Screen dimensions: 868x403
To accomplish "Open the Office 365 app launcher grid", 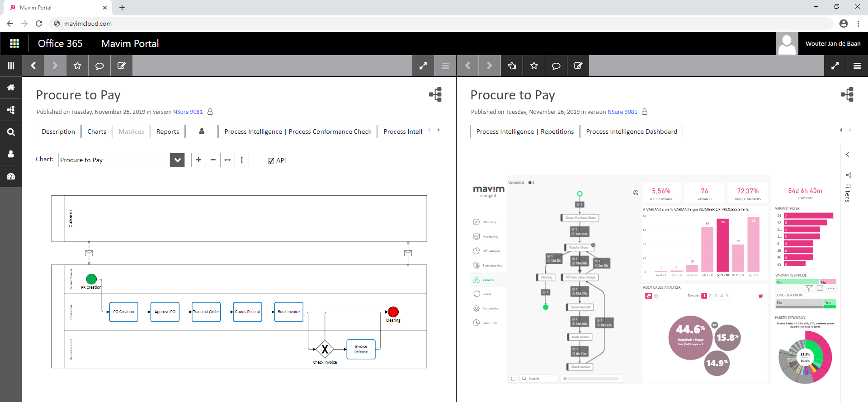I will (x=14, y=43).
